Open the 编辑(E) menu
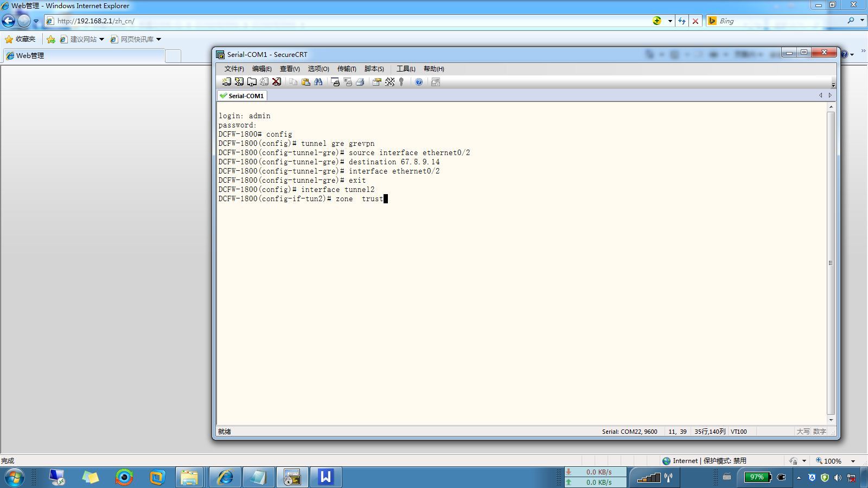This screenshot has width=868, height=488. coord(261,69)
